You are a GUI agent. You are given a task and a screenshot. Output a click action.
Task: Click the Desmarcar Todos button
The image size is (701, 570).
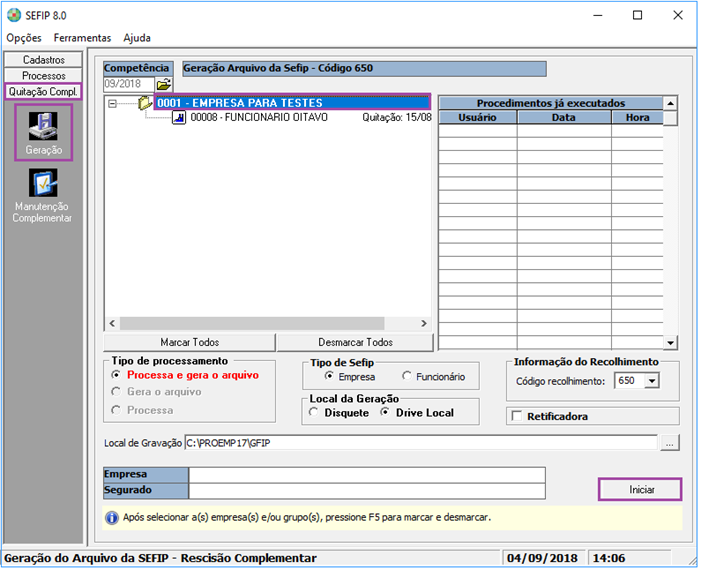[x=355, y=342]
